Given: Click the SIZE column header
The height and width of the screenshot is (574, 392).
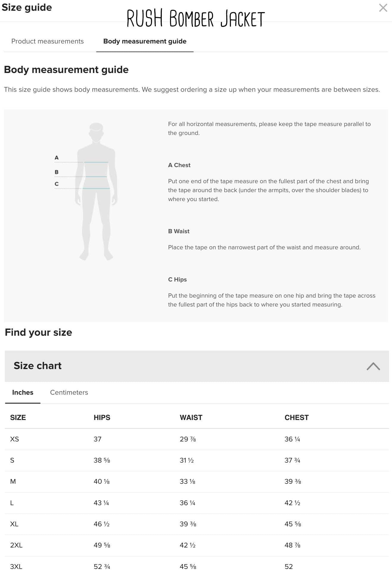Looking at the screenshot, I should [18, 418].
